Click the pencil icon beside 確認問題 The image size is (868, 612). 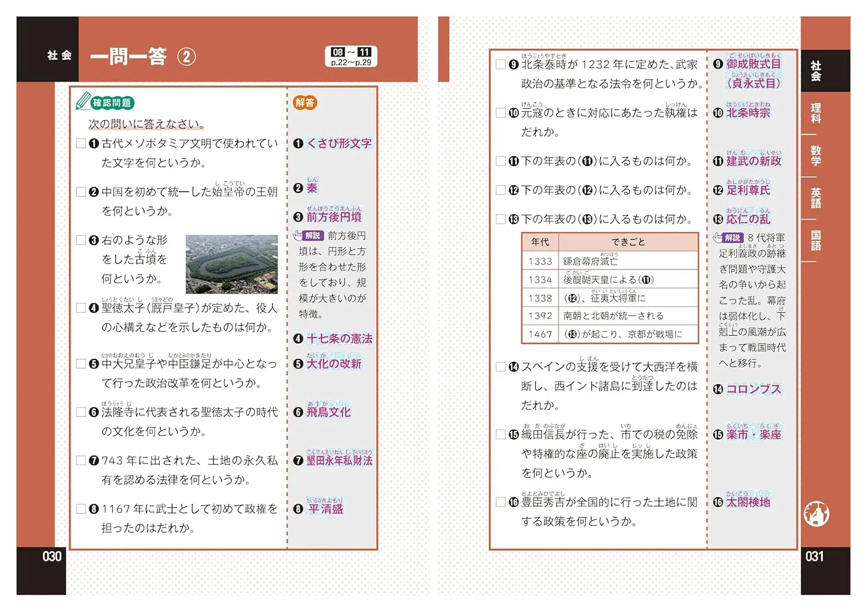(x=83, y=101)
